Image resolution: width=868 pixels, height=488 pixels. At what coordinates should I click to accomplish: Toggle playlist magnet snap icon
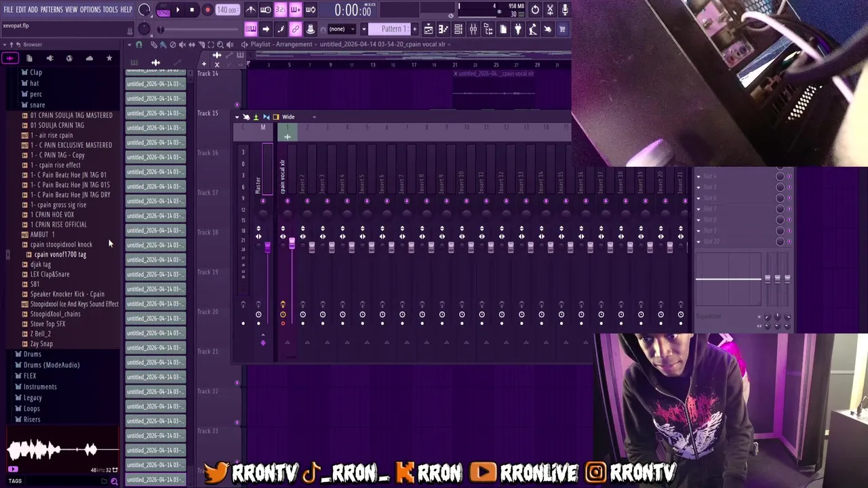pos(139,45)
